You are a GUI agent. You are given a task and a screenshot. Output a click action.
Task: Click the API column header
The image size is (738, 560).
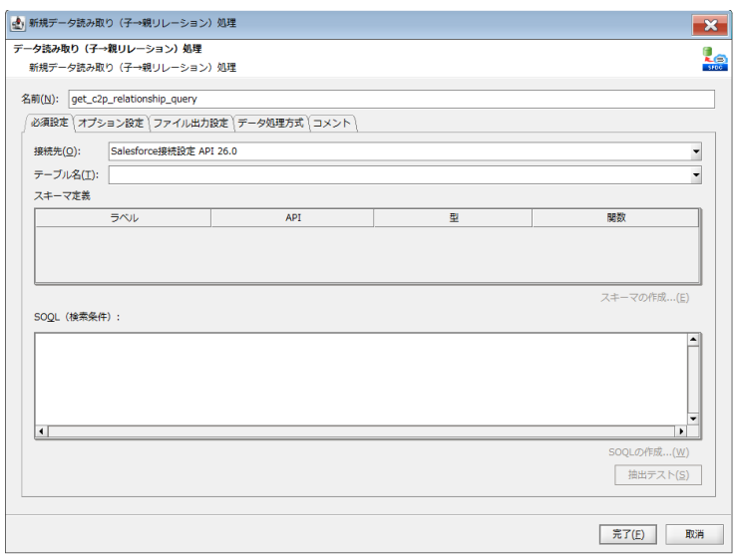pyautogui.click(x=292, y=217)
